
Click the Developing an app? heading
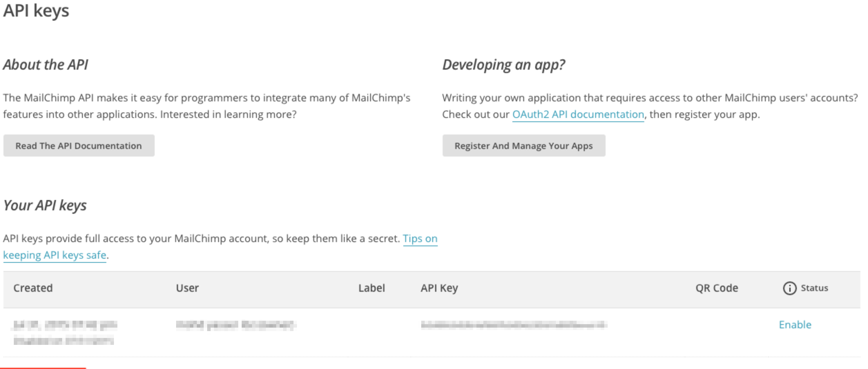pos(504,66)
